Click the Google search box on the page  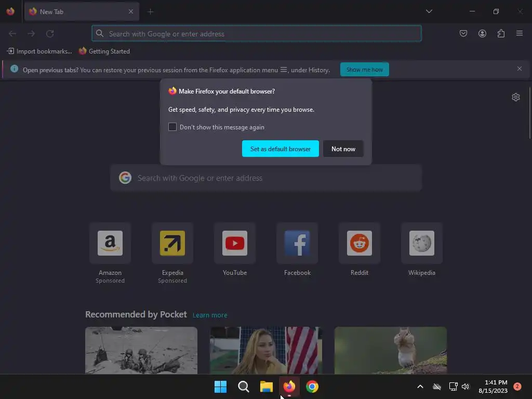pos(266,178)
